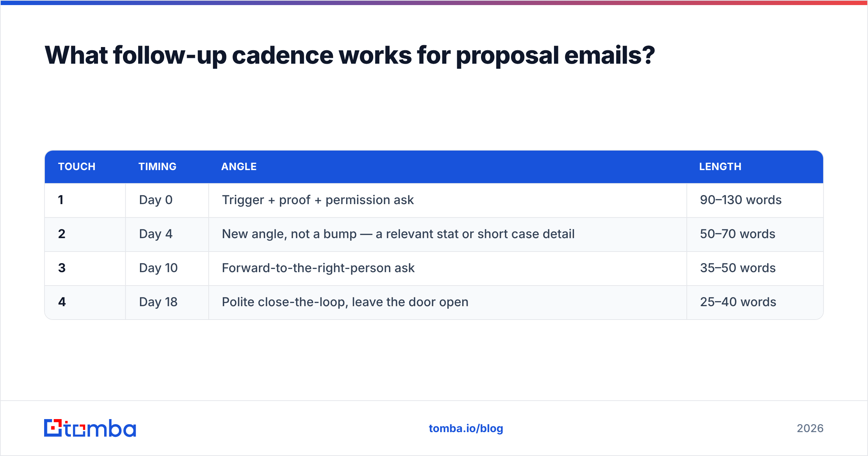Viewport: 868px width, 456px height.
Task: Select the '90–130 words' length cell
Action: click(x=755, y=200)
